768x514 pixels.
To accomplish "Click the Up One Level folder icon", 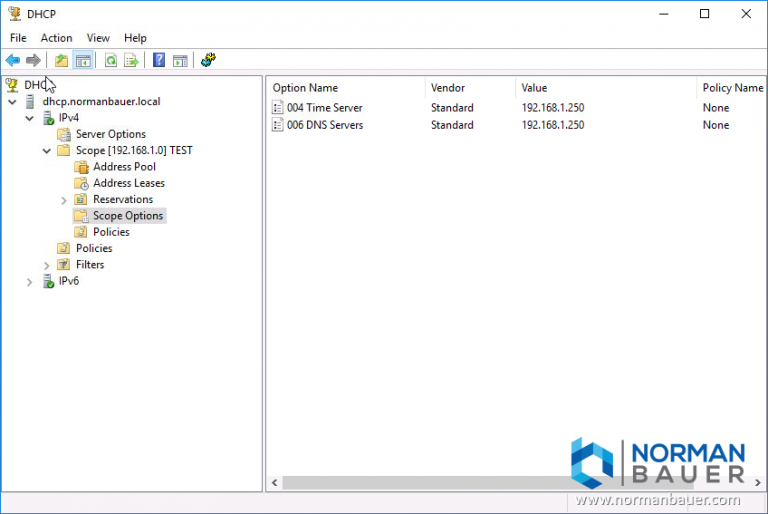I will click(x=62, y=61).
